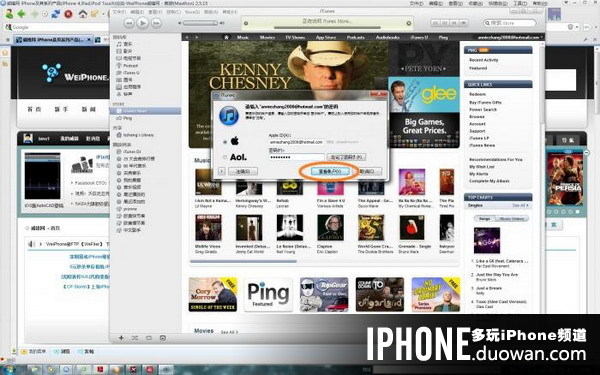Open the Movies tab in iTunes Store

(267, 37)
